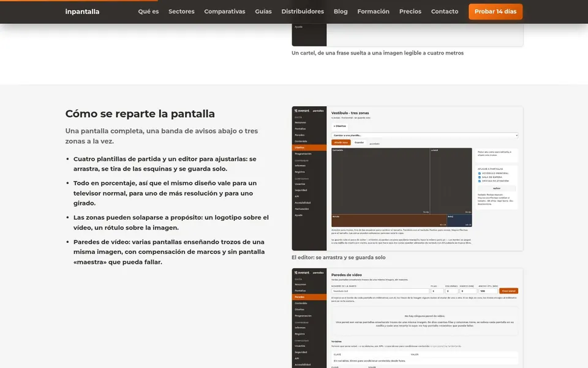
Task: Click the orange Añadir zona button
Action: tap(341, 143)
